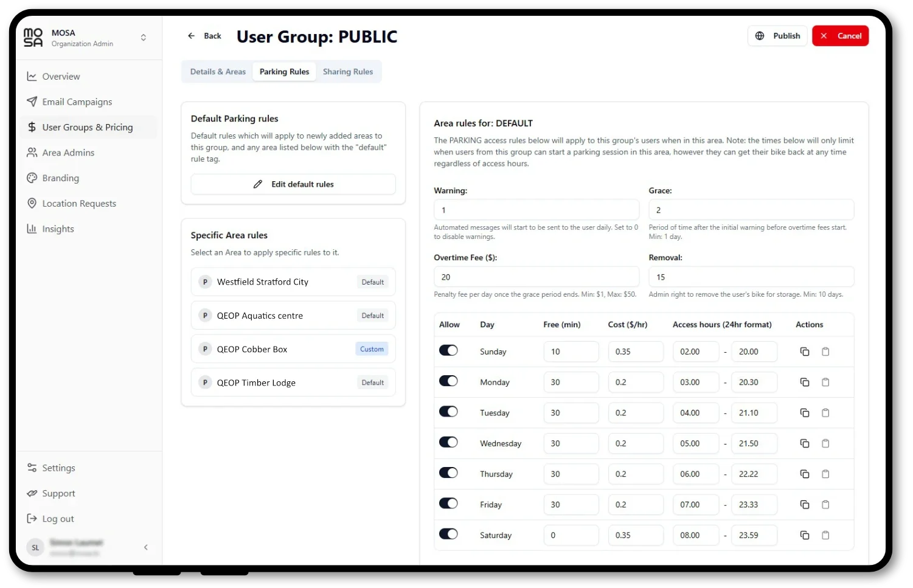Go to Area Admins page
The image size is (913, 588).
[x=88, y=153]
